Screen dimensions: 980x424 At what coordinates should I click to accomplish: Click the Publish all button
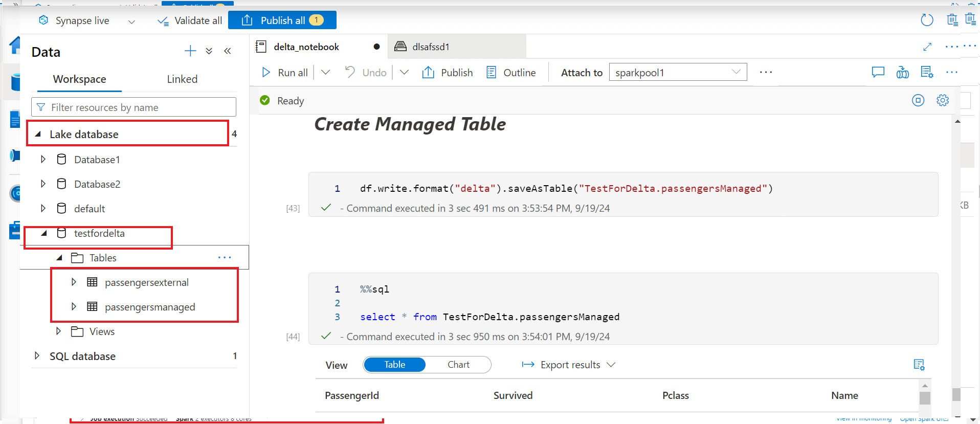(282, 20)
